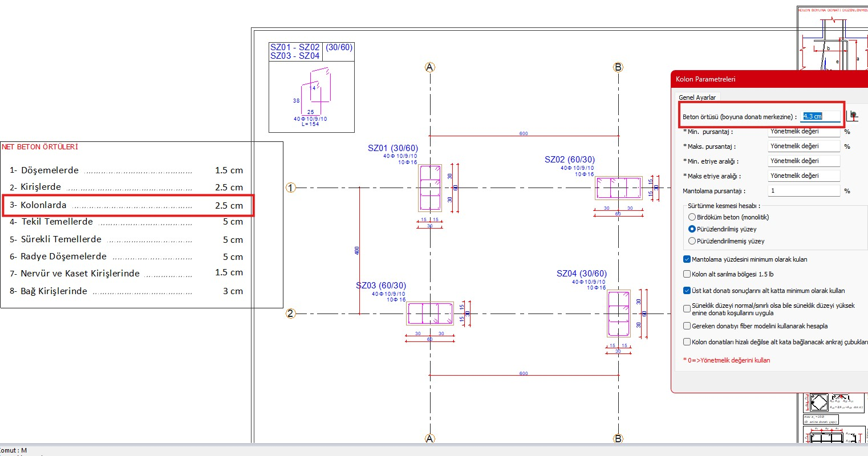
Task: Select the SZ01 column section drawing
Action: pyautogui.click(x=430, y=188)
